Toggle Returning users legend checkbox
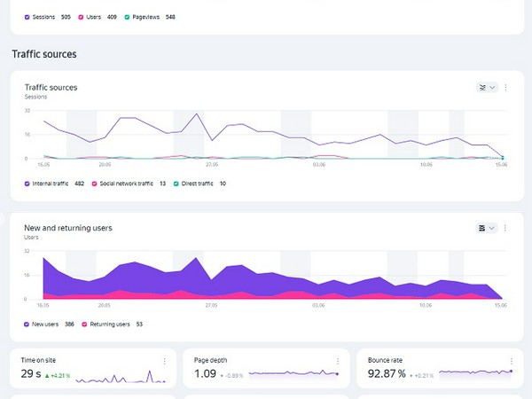The width and height of the screenshot is (532, 399). [x=84, y=325]
